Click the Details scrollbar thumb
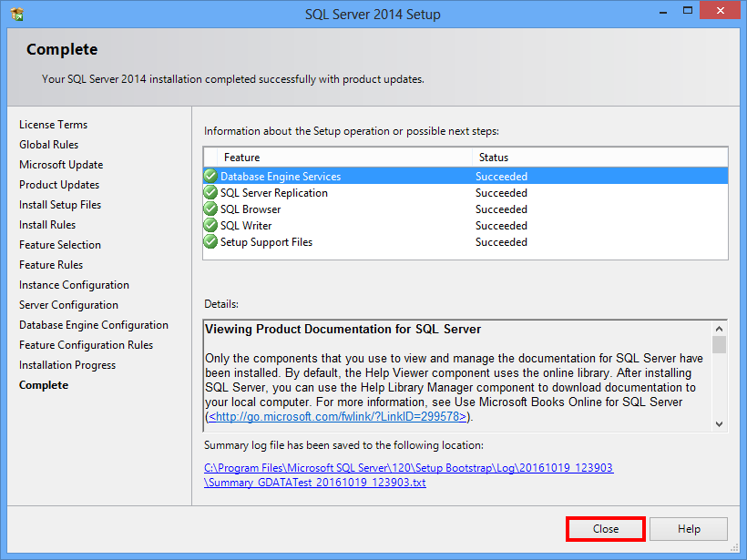 click(x=719, y=345)
